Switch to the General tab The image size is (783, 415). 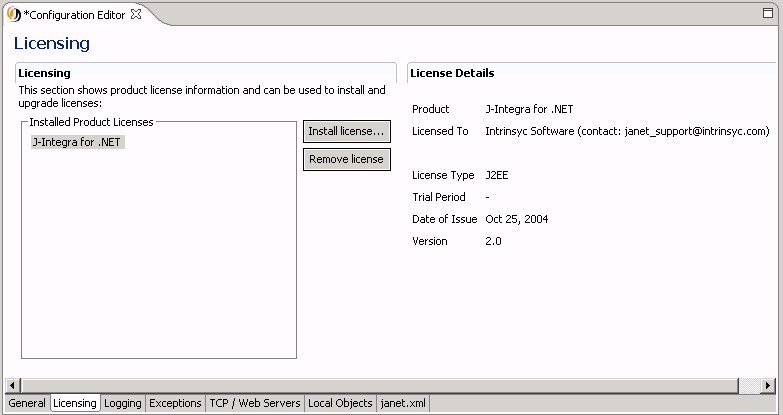coord(27,403)
